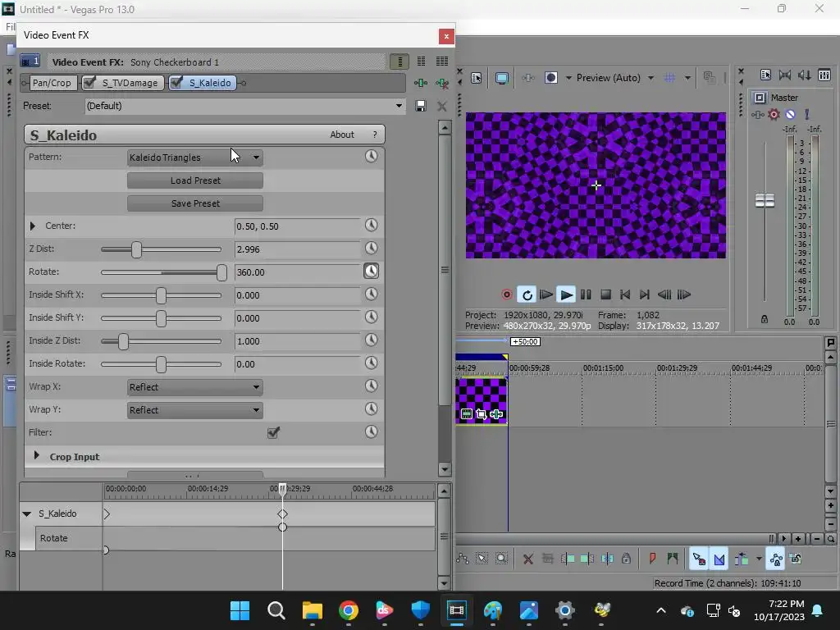Image resolution: width=840 pixels, height=630 pixels.
Task: Toggle the Filter checkbox
Action: pos(273,432)
